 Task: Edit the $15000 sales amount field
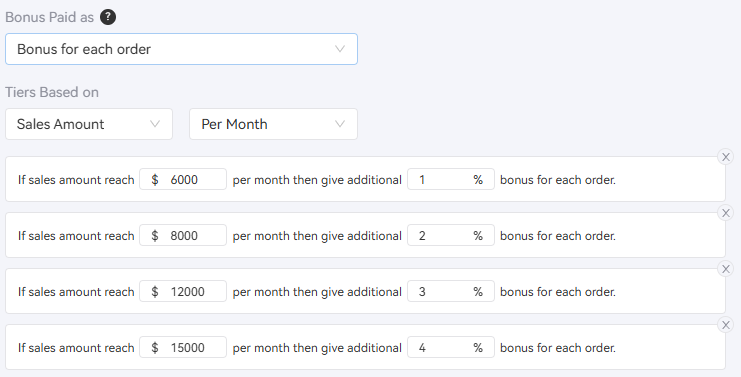[183, 347]
